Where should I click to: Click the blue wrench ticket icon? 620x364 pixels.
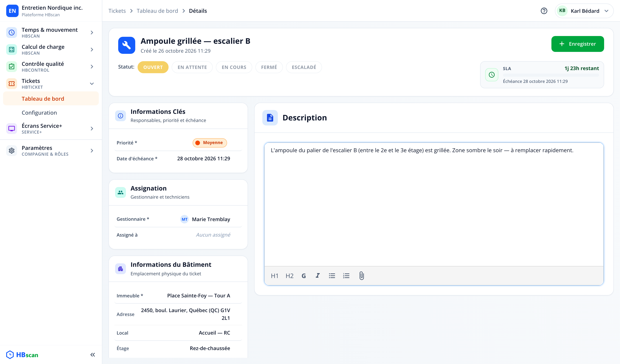click(x=127, y=45)
